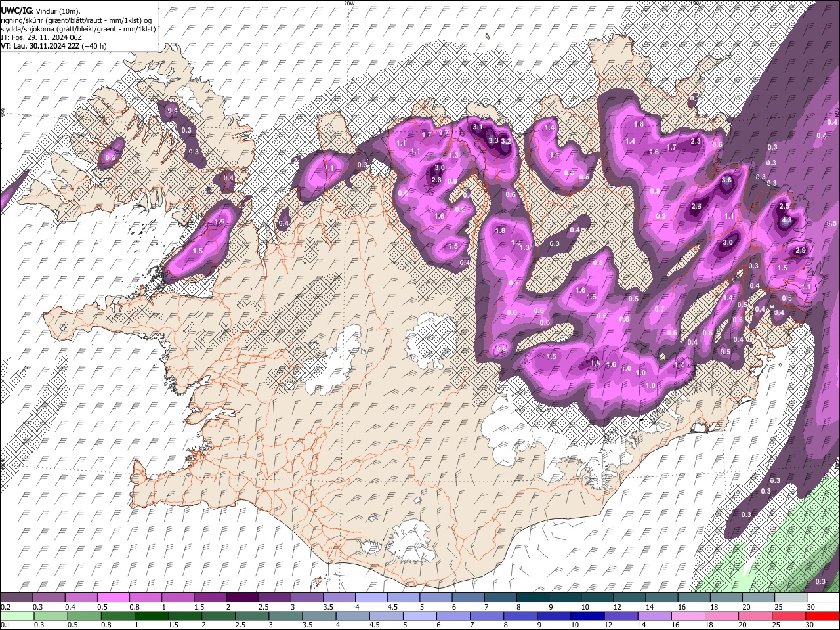The image size is (840, 630).
Task: Click the rain scale swatch between 0.1 and 0.3
Action: pos(16,616)
